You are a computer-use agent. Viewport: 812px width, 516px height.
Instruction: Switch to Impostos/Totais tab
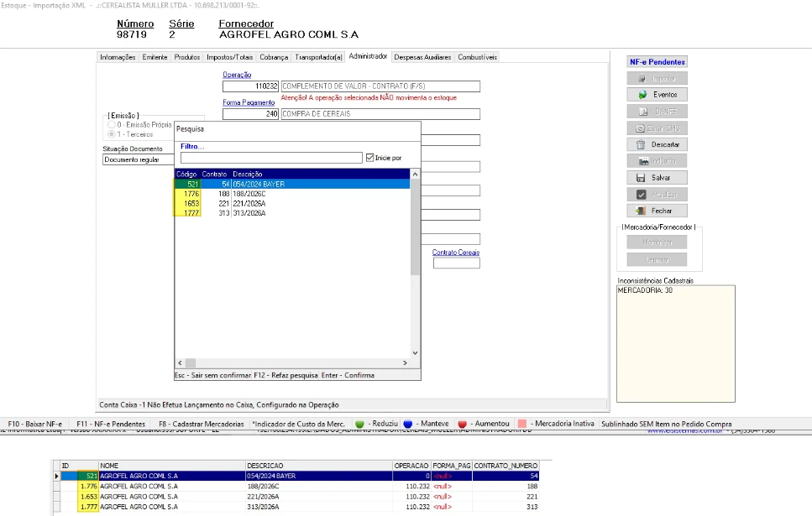(229, 57)
